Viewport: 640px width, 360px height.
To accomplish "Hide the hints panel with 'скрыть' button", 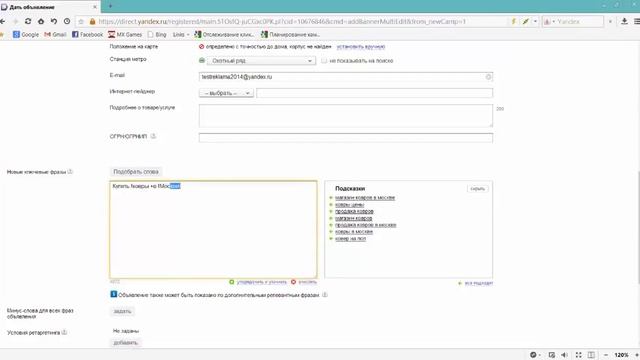I will pos(477,189).
